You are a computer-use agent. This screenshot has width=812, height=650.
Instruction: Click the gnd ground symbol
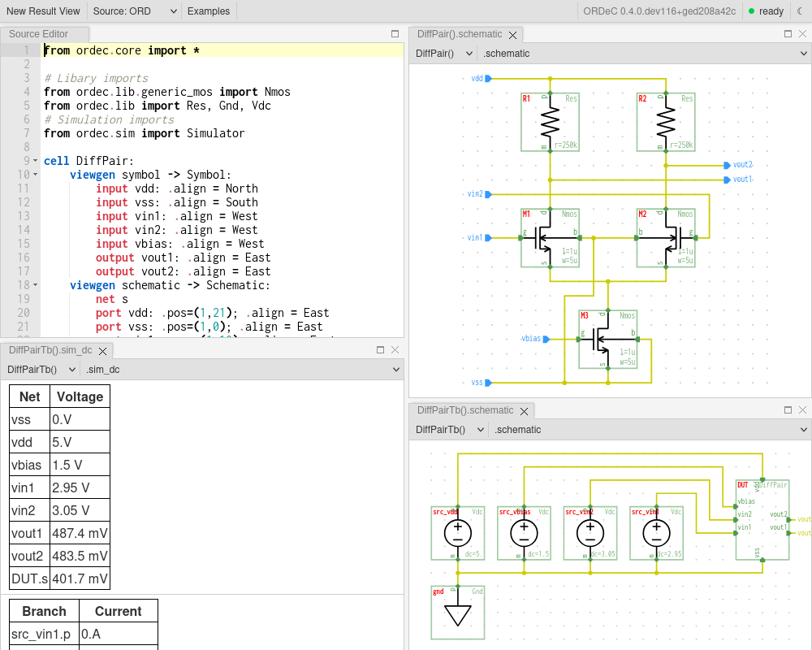(x=458, y=613)
